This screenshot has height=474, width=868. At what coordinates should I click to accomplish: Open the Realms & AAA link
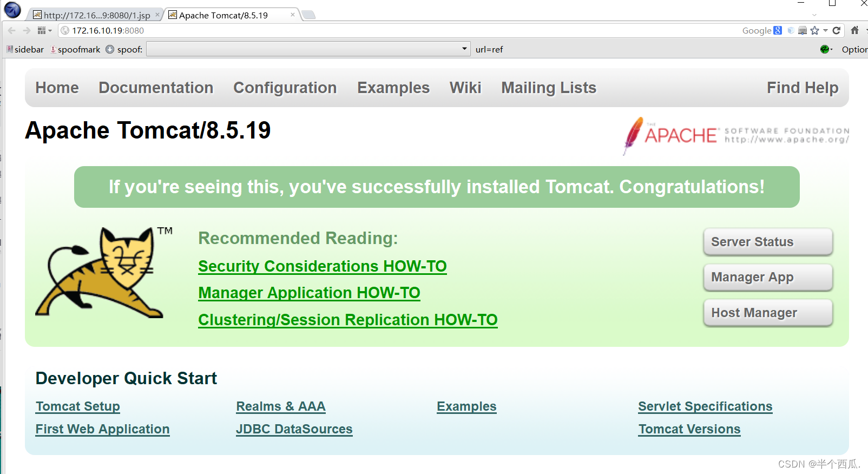(281, 406)
